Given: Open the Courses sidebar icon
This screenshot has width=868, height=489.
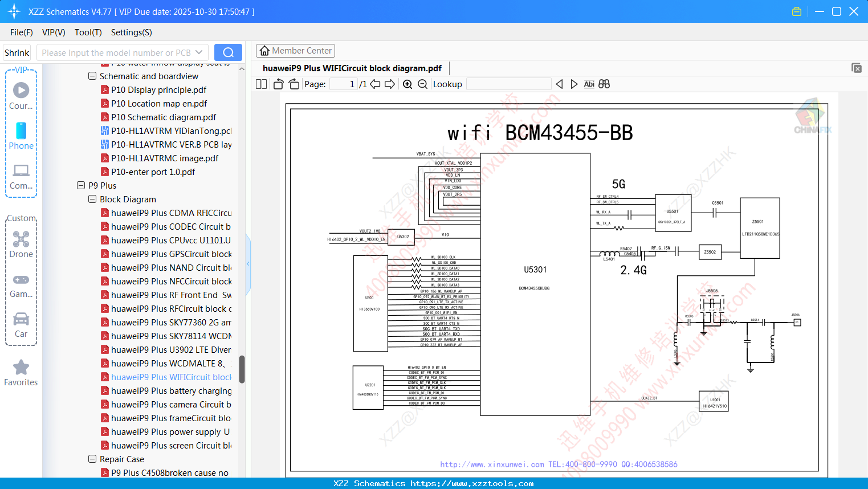Looking at the screenshot, I should [21, 96].
